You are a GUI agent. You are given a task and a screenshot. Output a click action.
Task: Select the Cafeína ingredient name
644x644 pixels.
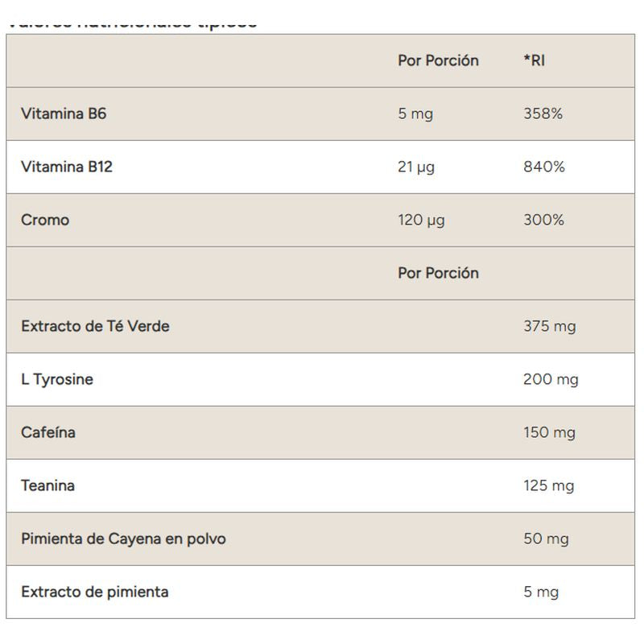pos(48,432)
